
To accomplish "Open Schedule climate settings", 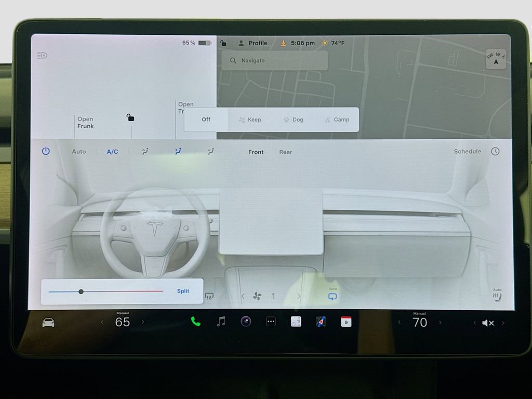I will 467,151.
